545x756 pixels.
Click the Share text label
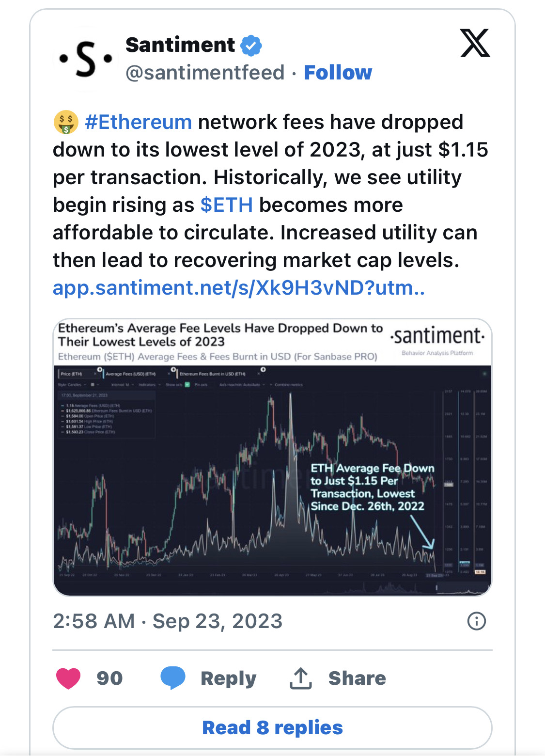357,678
